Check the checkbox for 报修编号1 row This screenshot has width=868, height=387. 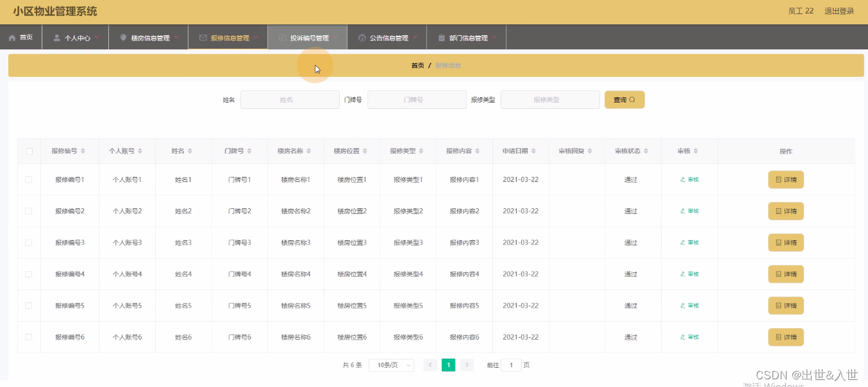click(x=29, y=179)
